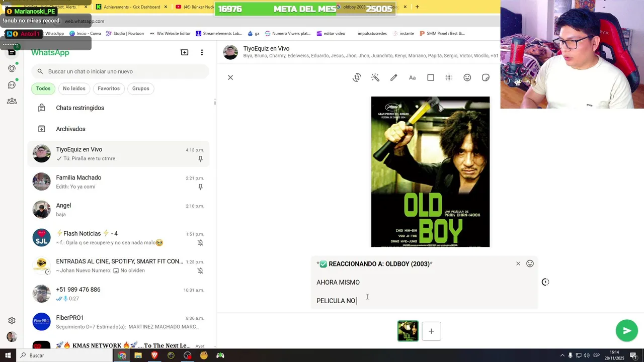Viewport: 644px width, 362px height.
Task: Open TiyoEquiz en Vivo chat
Action: pyautogui.click(x=119, y=154)
